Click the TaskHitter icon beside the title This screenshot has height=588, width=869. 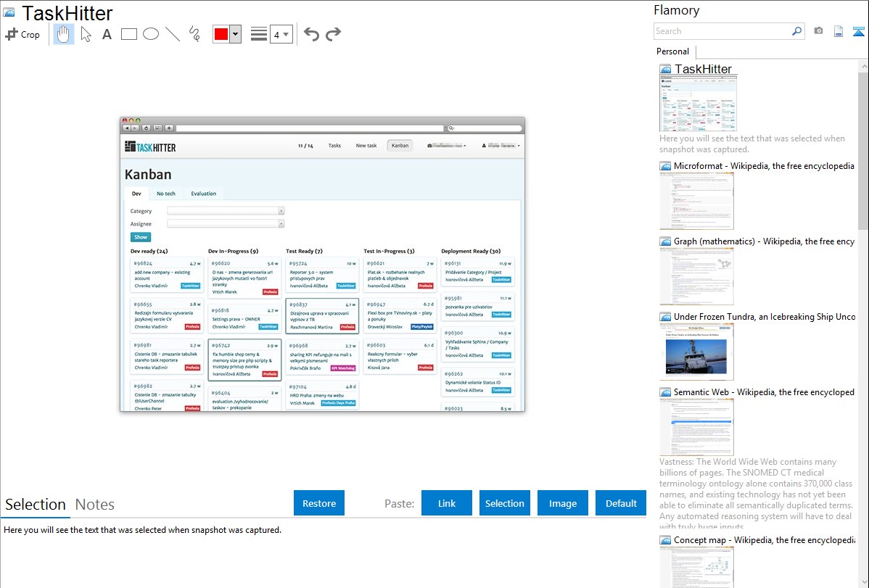(x=9, y=13)
